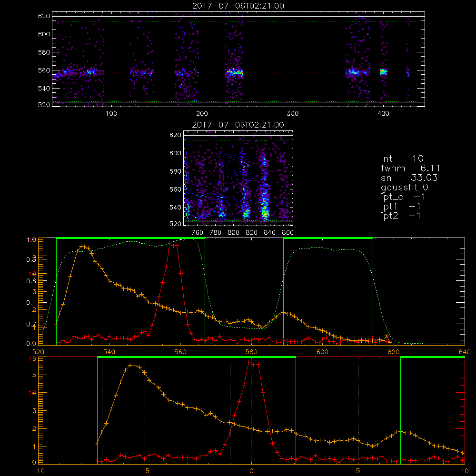Select the 'Int 10' readout line
This screenshot has width=476, height=476.
pos(402,159)
